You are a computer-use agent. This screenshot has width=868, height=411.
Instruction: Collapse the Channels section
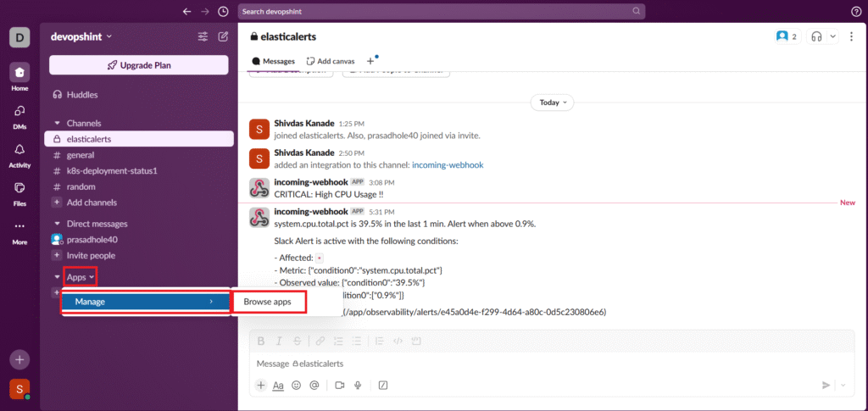(57, 124)
